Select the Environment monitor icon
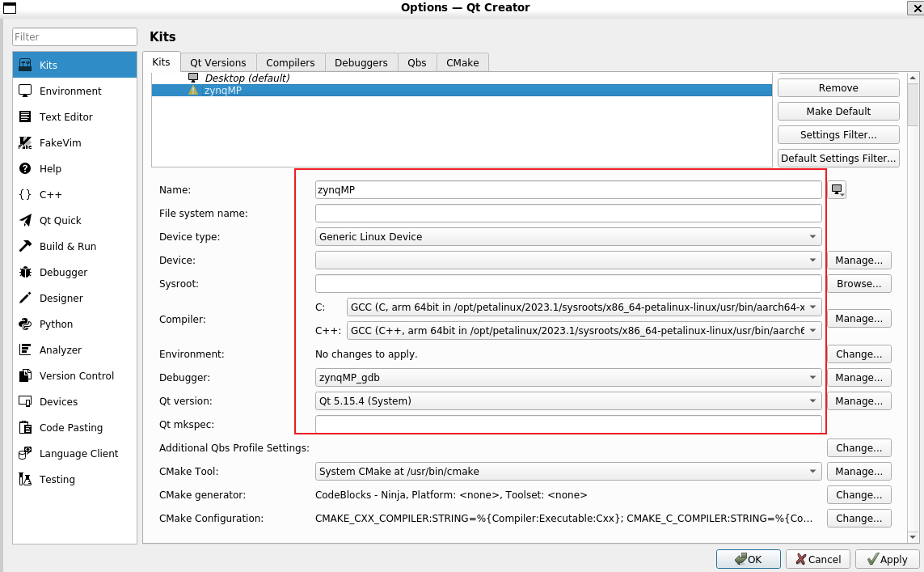 (x=25, y=91)
